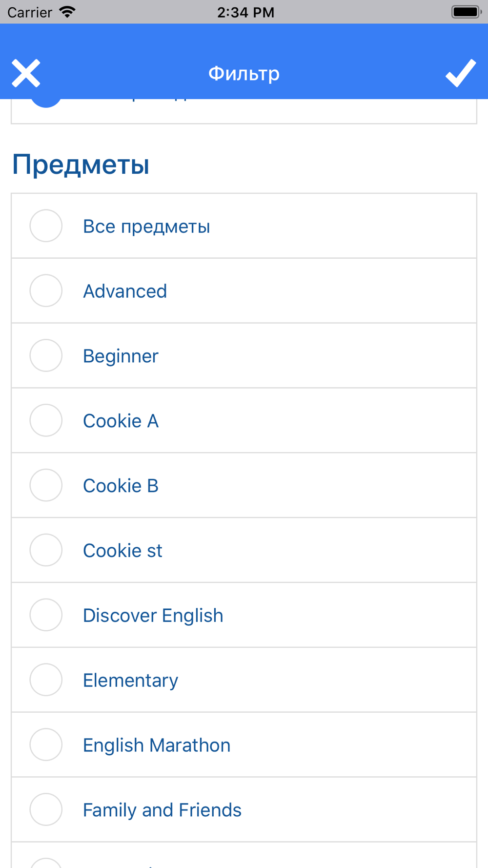Choose the Beginner radio option
Screen dimensions: 488x868
[x=46, y=355]
